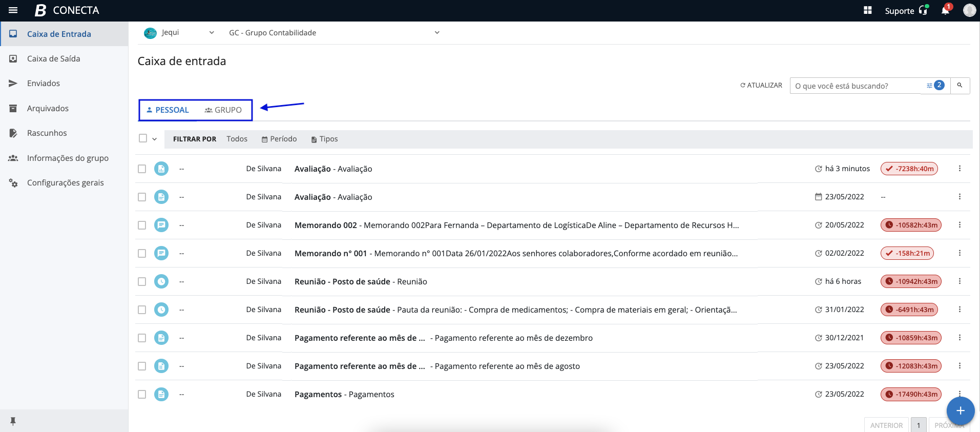Open the apps grid icon
Screen dimensions: 980x432
click(x=867, y=10)
